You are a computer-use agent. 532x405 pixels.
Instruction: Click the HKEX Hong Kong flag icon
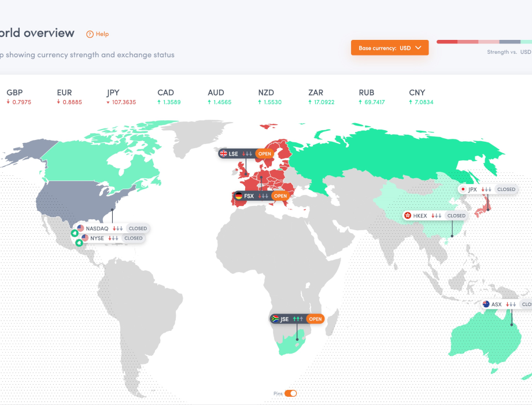click(408, 216)
